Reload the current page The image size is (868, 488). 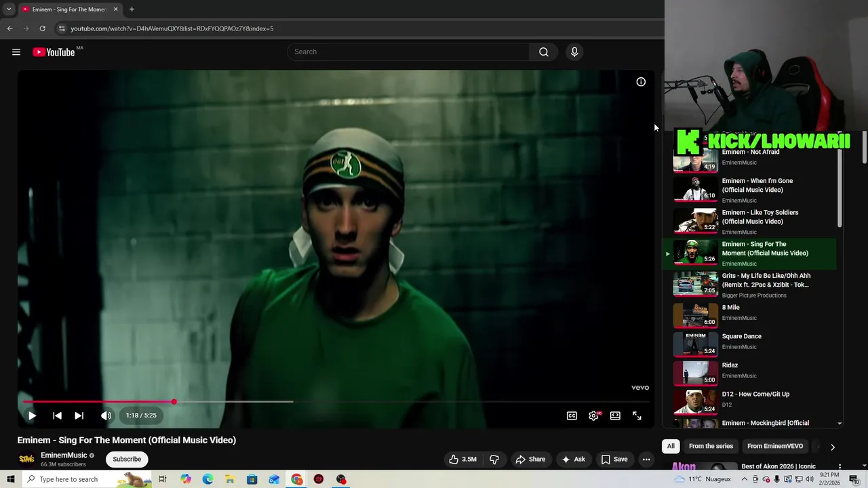42,28
